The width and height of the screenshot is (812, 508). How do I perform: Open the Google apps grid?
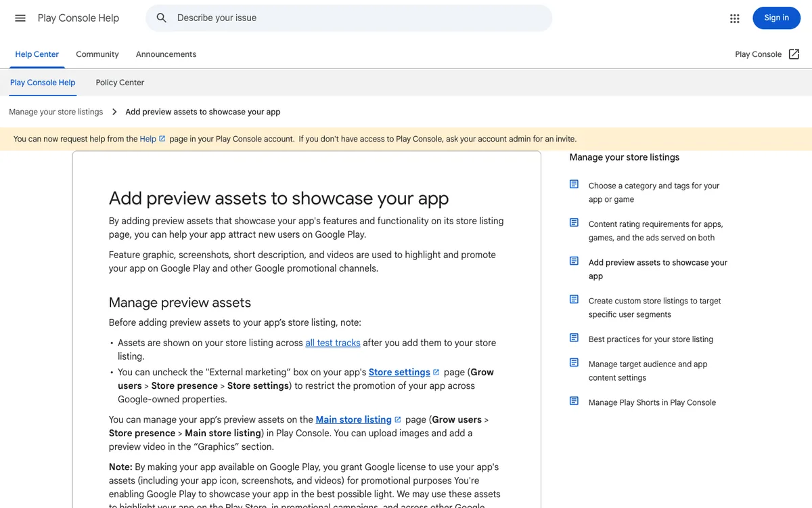[735, 18]
